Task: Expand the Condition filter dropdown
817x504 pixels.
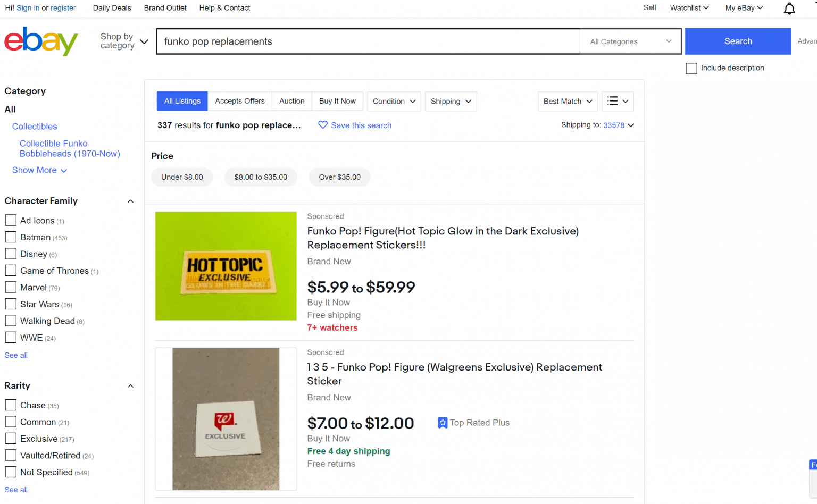Action: (x=394, y=101)
